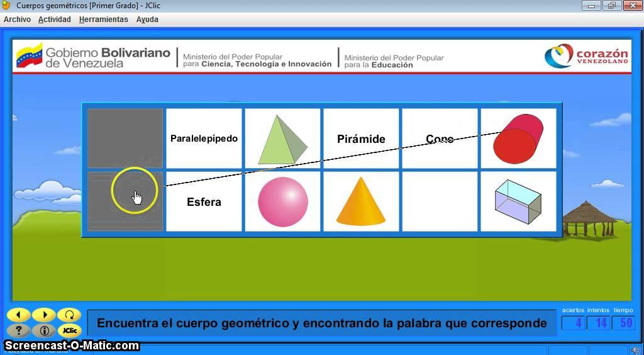Open the Herramientas menu

[x=104, y=20]
